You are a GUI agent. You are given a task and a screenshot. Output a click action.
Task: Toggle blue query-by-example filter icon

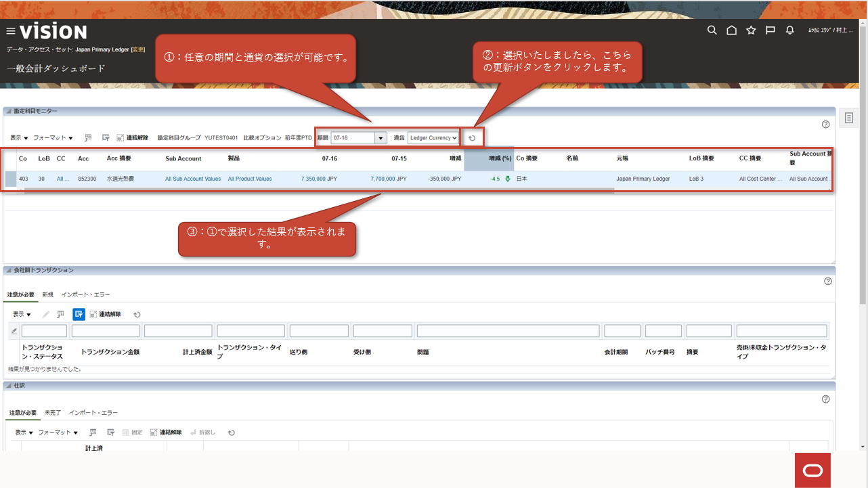[x=79, y=314]
